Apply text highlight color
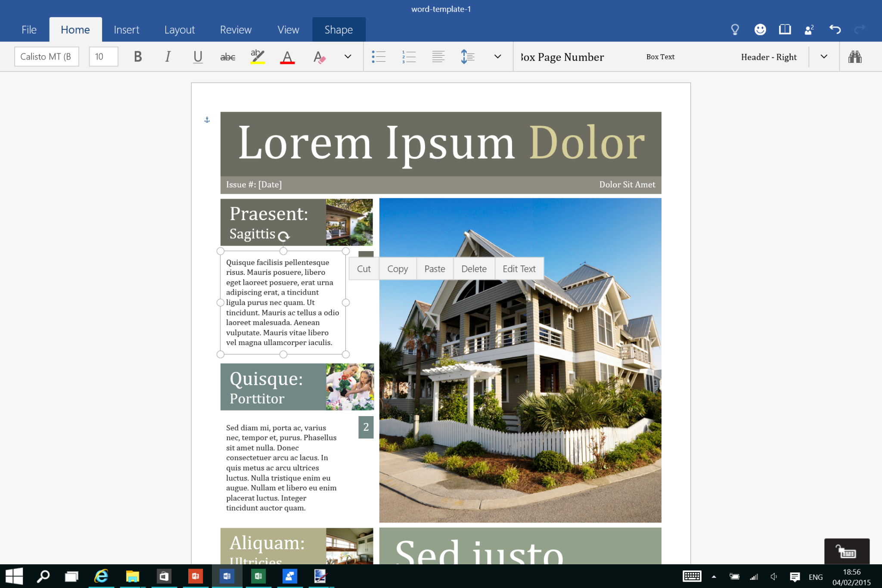 pyautogui.click(x=257, y=56)
